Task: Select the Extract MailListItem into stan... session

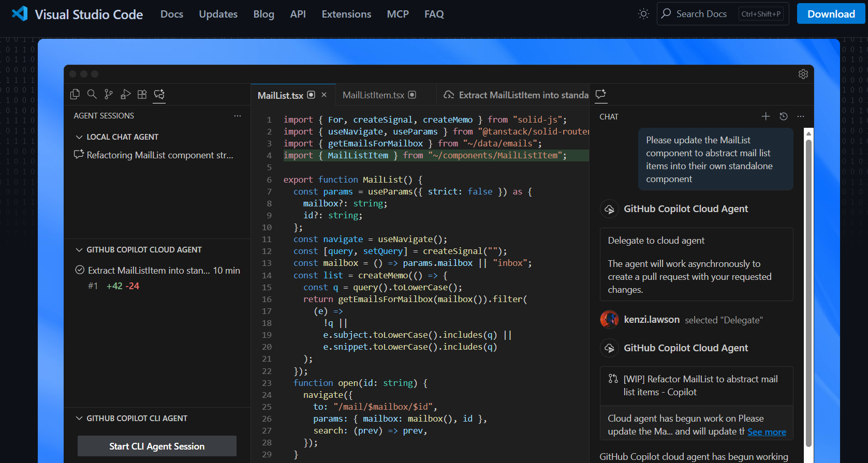Action: pos(157,278)
